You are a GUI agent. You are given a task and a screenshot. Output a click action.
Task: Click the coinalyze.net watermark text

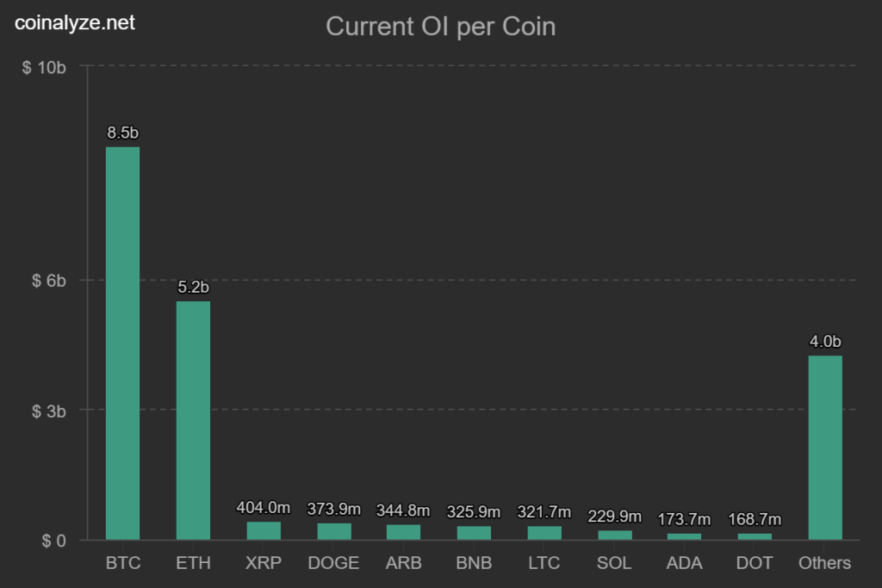click(75, 23)
